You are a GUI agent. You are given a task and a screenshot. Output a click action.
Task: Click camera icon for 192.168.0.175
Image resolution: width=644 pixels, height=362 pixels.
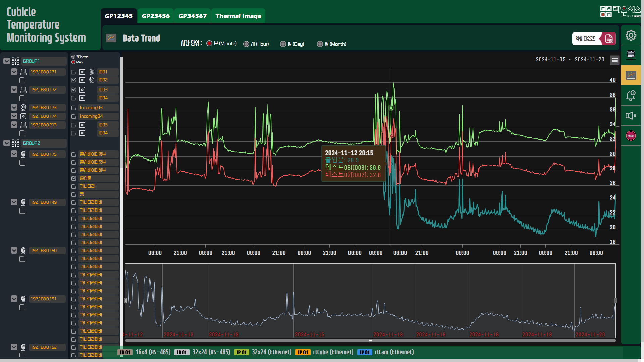click(23, 154)
